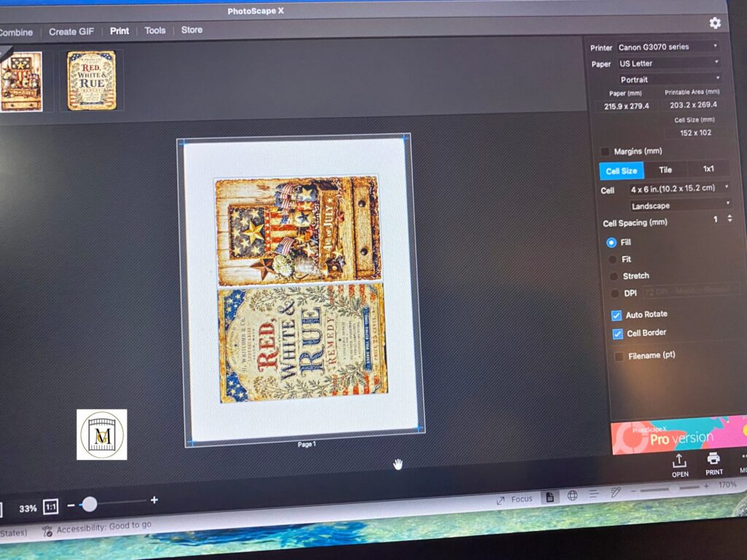Enable the Filename (pt) checkbox
Image resolution: width=747 pixels, height=560 pixels.
click(619, 357)
